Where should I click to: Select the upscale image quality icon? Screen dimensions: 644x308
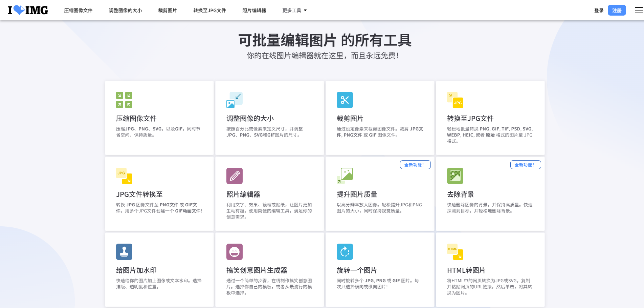click(345, 176)
